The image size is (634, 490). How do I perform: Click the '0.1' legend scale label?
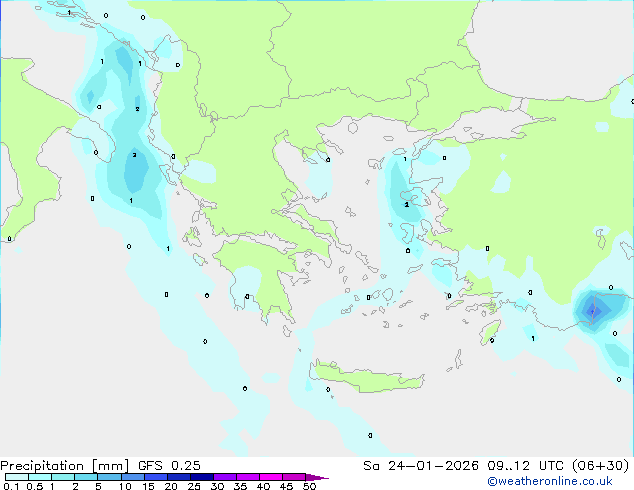click(11, 486)
